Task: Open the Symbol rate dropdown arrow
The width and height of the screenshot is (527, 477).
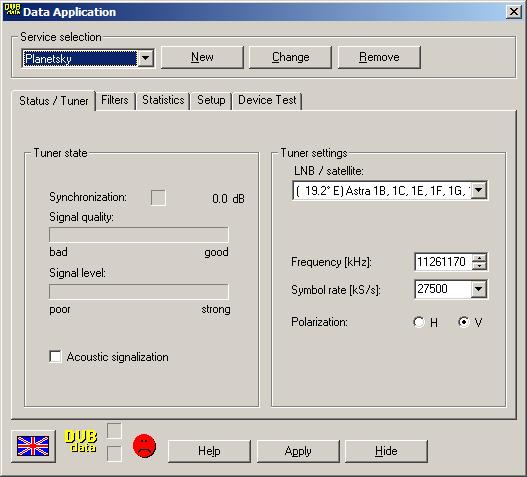Action: coord(479,289)
